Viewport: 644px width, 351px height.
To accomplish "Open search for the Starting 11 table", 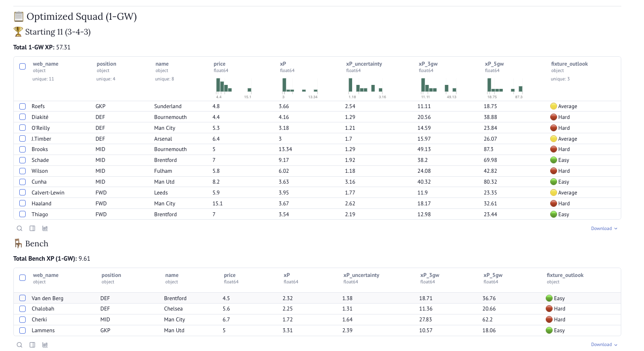I will [19, 228].
